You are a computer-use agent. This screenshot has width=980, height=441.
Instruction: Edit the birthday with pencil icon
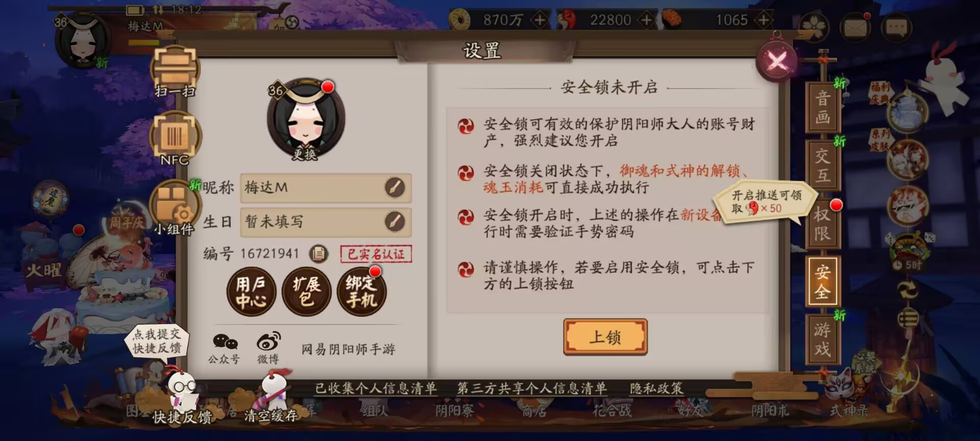tap(395, 222)
